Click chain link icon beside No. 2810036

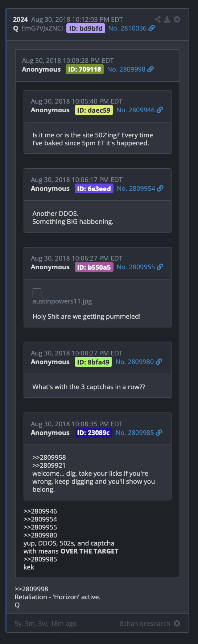[152, 28]
